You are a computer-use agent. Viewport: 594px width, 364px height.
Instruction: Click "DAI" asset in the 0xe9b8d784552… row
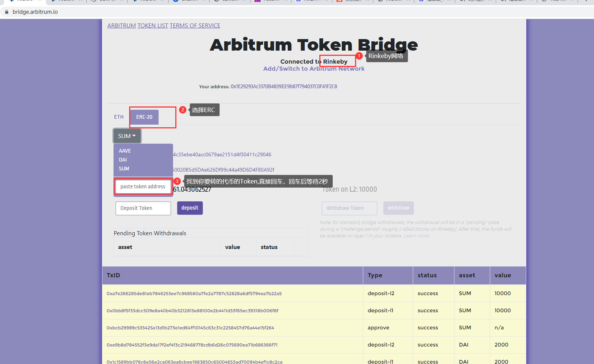(x=464, y=345)
